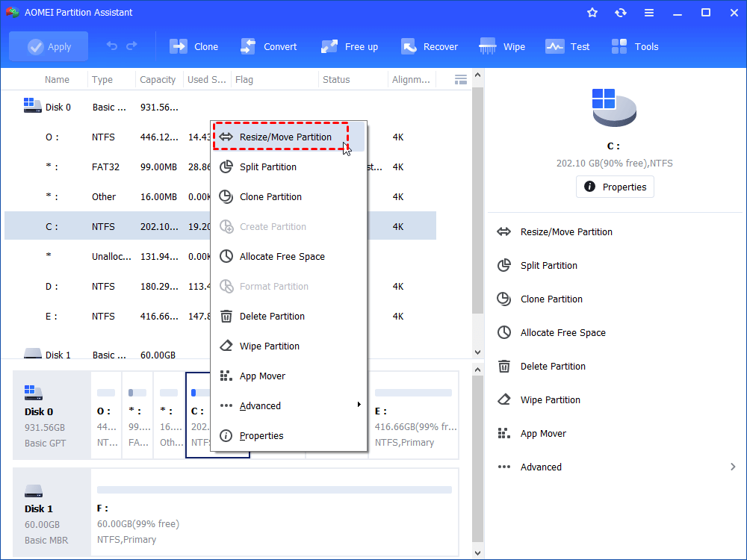Select F: partition block on Disk 1

(274, 512)
